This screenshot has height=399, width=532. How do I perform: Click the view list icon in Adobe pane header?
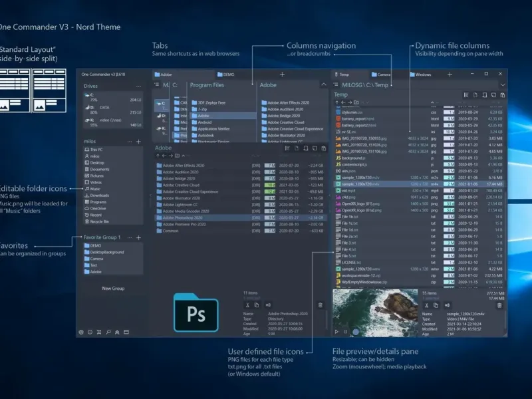pos(287,148)
